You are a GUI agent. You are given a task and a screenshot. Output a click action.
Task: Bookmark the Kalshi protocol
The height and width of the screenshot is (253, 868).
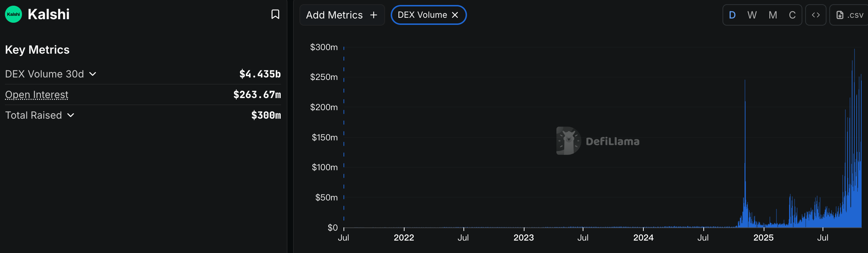point(275,14)
